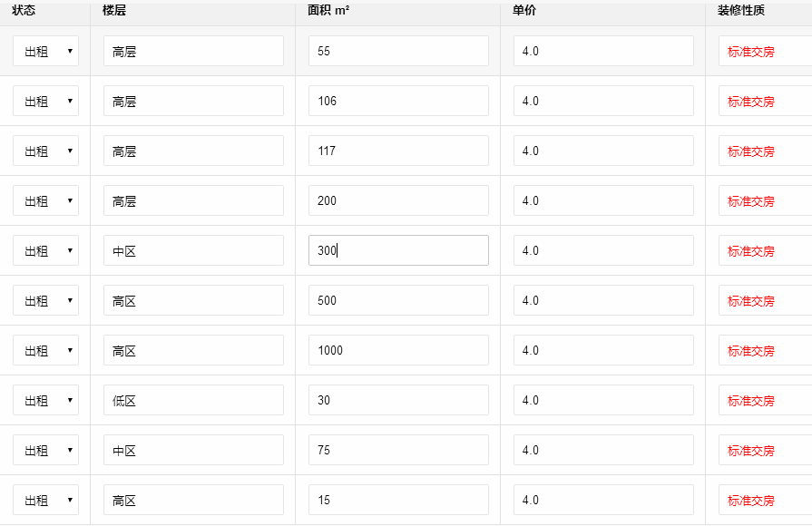Expand the 出租 dropdown for the 200 m² row
The height and width of the screenshot is (526, 812).
[45, 201]
